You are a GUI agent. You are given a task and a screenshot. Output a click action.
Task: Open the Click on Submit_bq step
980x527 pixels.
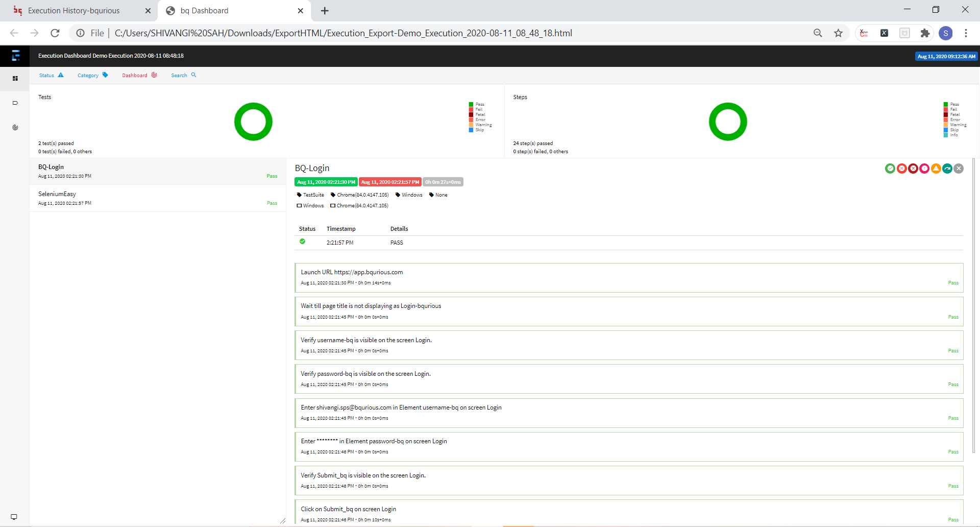pyautogui.click(x=629, y=513)
